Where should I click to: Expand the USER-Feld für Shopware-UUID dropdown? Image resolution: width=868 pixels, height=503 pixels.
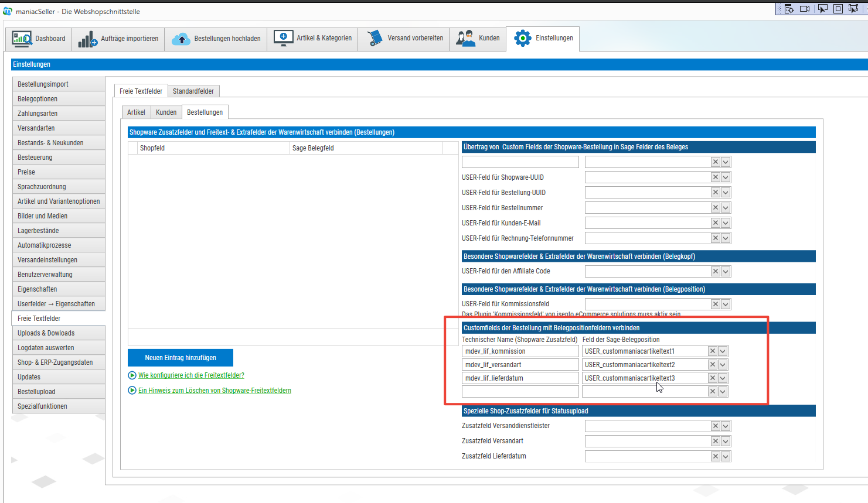(726, 177)
